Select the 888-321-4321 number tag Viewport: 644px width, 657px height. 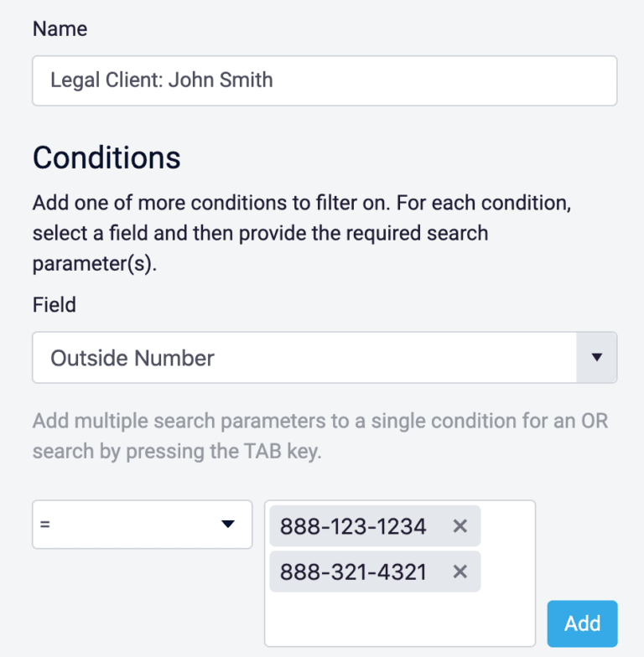[353, 572]
